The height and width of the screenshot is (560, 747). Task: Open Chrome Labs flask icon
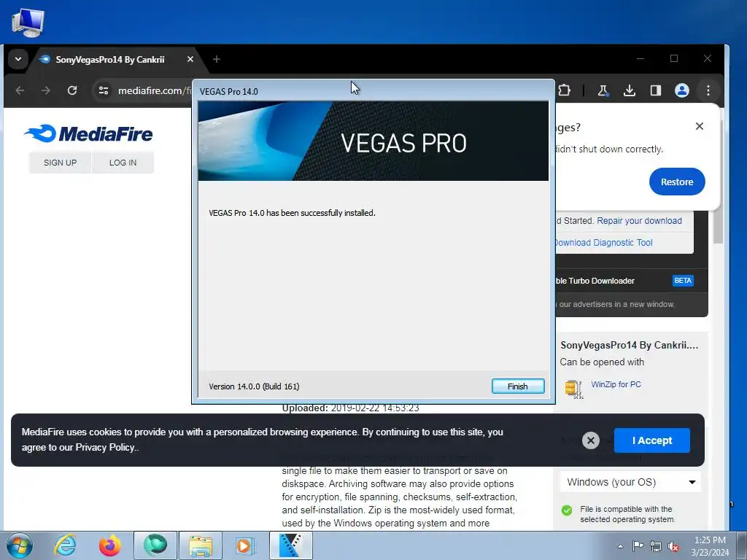coord(603,90)
